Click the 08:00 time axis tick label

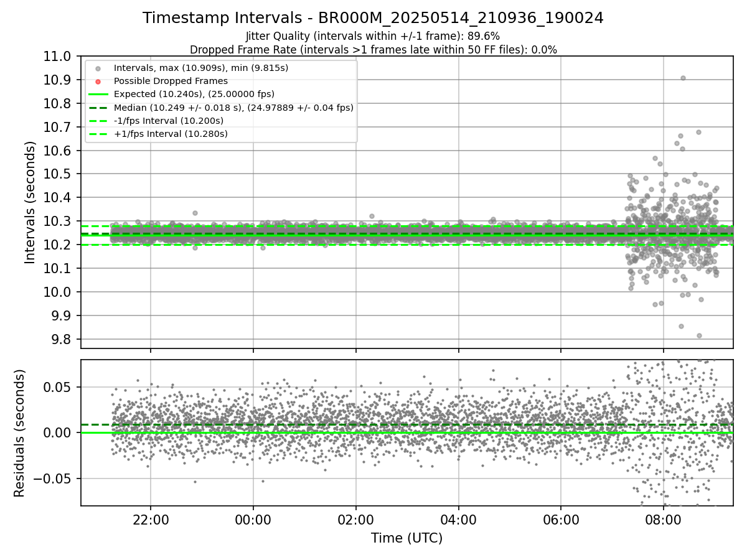[664, 520]
